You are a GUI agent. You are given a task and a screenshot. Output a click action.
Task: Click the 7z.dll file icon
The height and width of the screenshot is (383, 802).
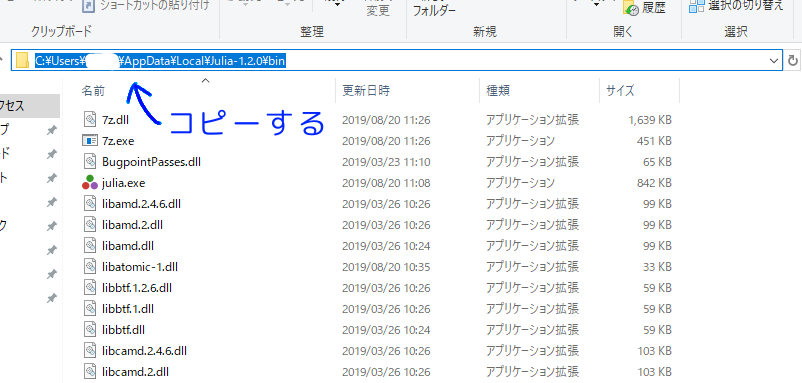point(90,120)
